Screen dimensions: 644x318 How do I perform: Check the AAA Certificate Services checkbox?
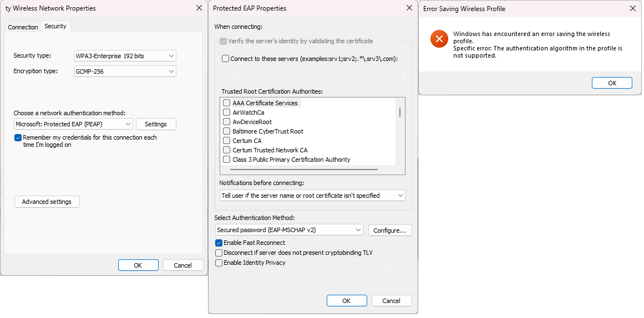[x=227, y=103]
